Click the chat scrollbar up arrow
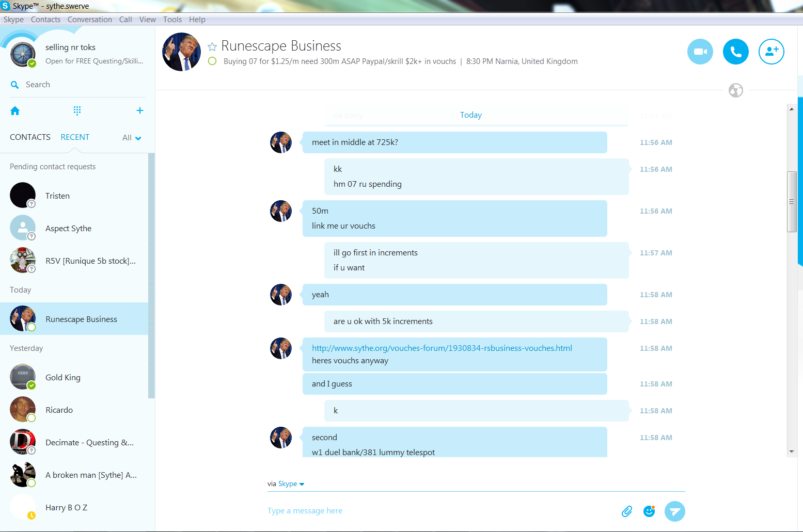 pyautogui.click(x=792, y=109)
